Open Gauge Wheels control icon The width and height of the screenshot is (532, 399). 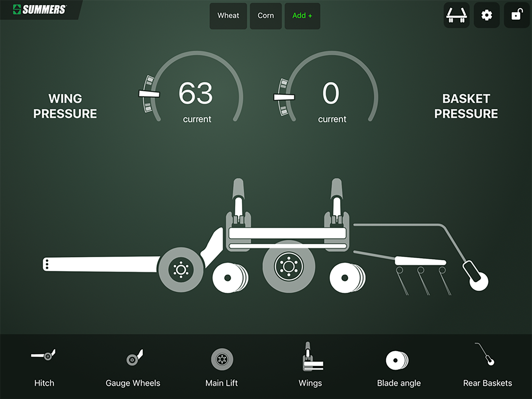click(x=135, y=358)
